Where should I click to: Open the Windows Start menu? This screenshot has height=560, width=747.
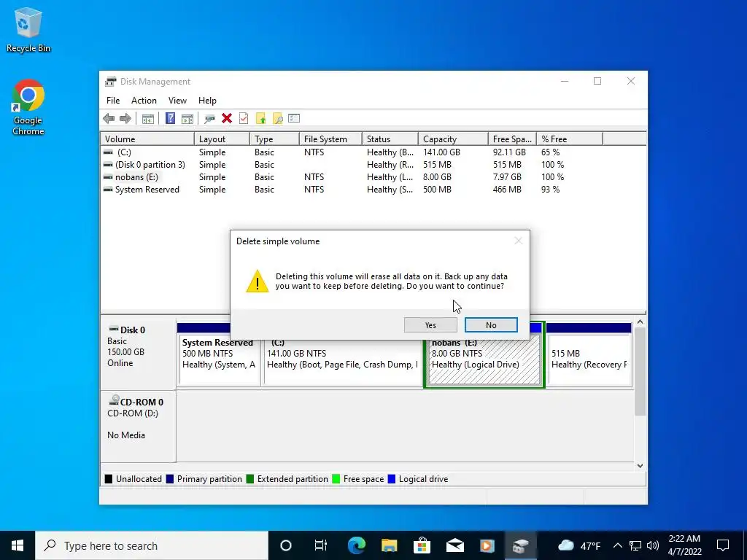(18, 545)
